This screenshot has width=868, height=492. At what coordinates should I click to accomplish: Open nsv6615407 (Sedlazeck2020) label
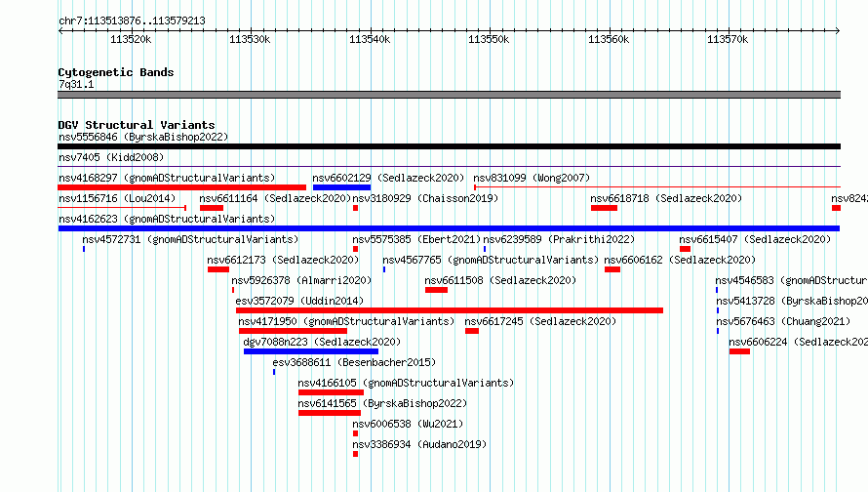click(x=755, y=239)
